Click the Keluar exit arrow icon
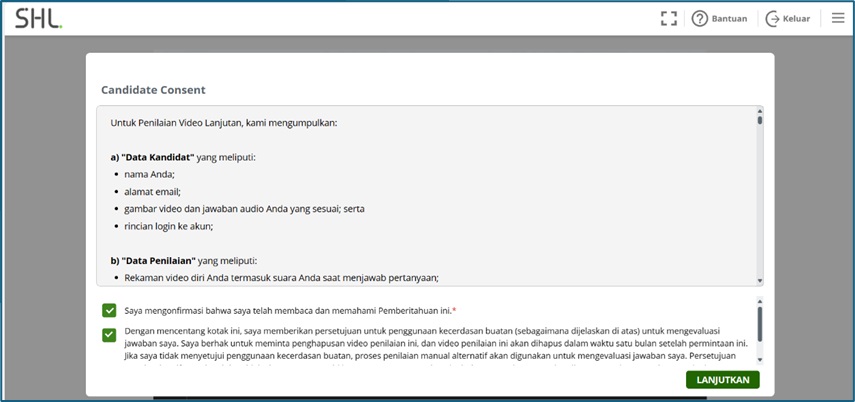 pos(772,18)
